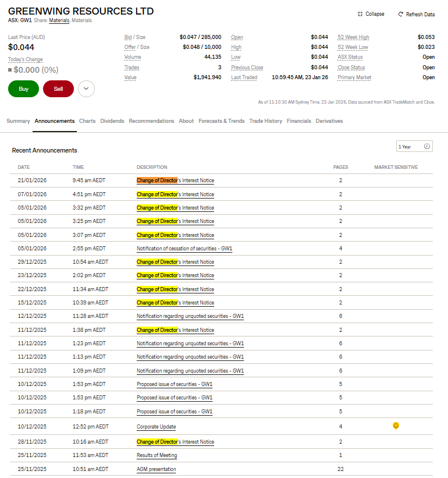Image resolution: width=448 pixels, height=478 pixels.
Task: Switch to the Derivatives tab
Action: (x=329, y=121)
